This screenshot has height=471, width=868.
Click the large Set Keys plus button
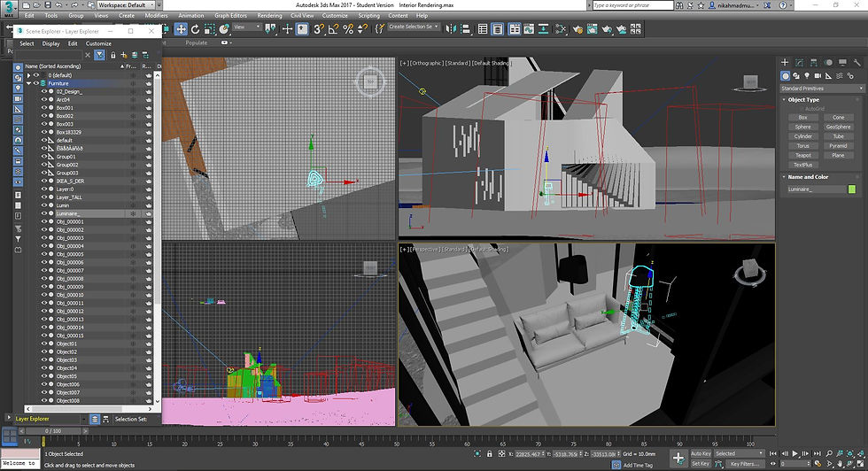[678, 458]
